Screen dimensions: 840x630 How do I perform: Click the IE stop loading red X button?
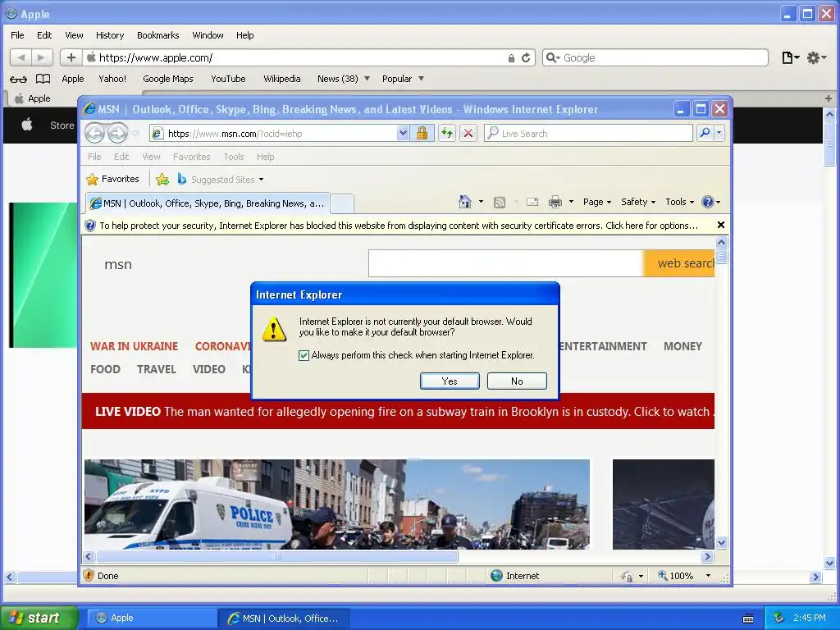[468, 134]
